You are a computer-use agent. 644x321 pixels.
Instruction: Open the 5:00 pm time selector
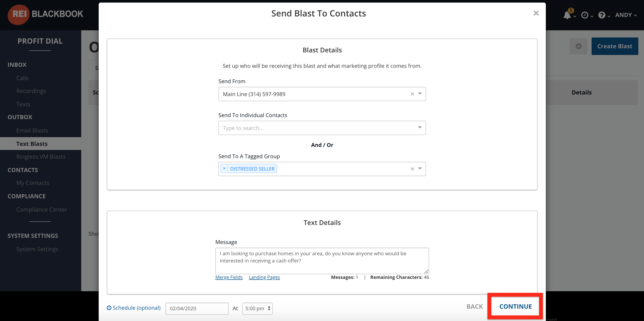tap(257, 308)
